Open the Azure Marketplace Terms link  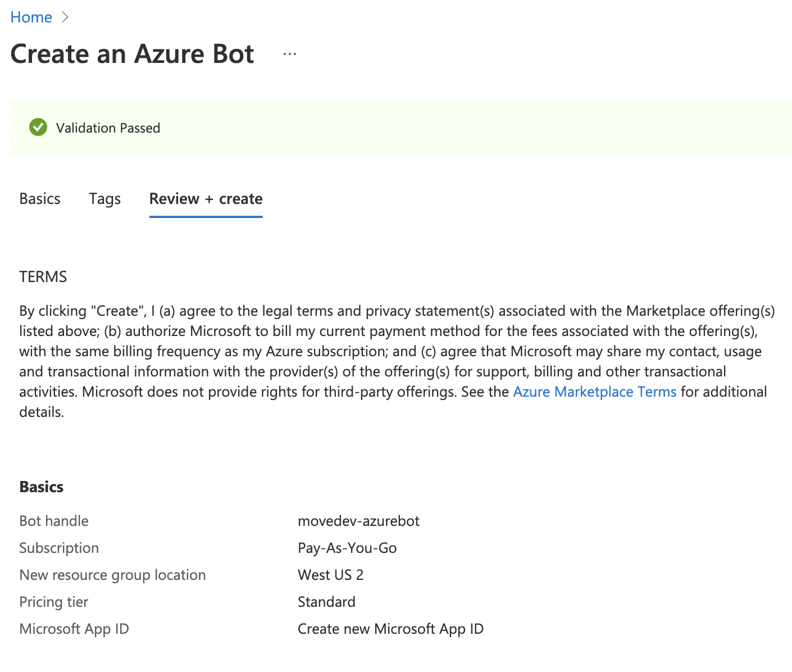[594, 392]
